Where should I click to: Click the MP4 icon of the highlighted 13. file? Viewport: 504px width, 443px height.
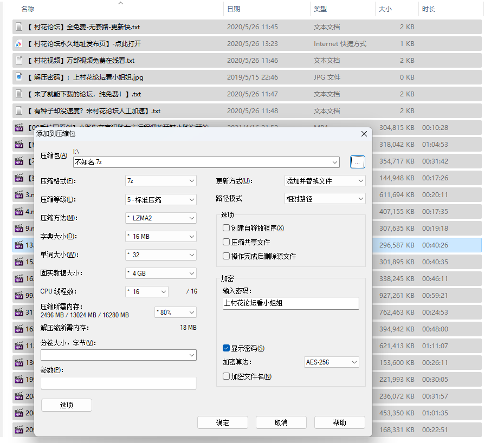tap(19, 245)
